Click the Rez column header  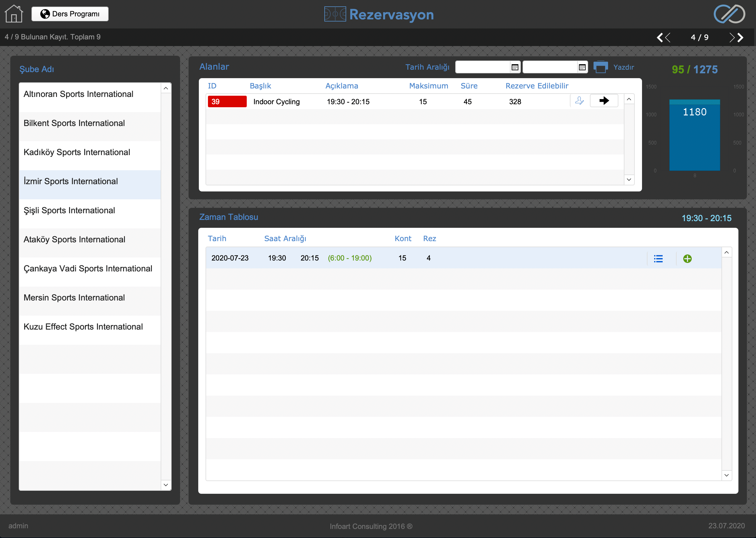[430, 238]
